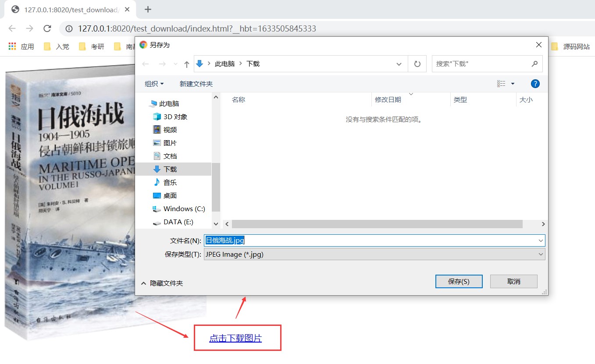Open recent locations dropdown arrow
Image resolution: width=595 pixels, height=364 pixels.
[175, 64]
